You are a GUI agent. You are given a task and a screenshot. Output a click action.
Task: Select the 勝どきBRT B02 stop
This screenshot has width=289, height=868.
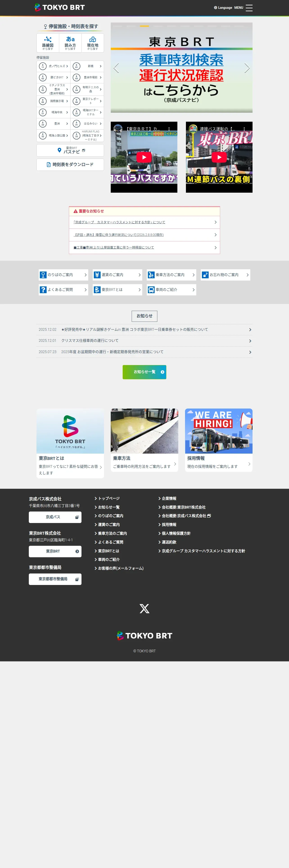[x=54, y=78]
